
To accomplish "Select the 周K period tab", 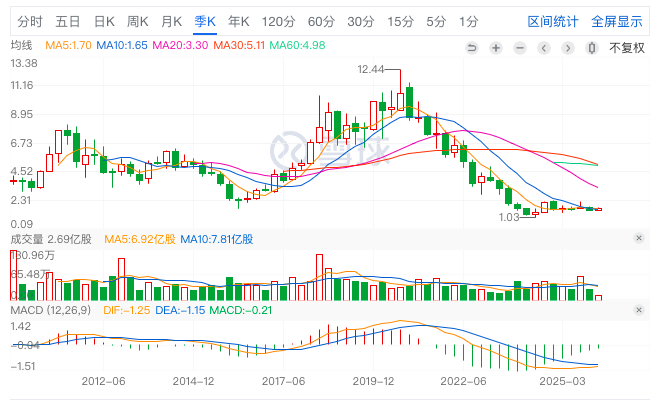I will [138, 21].
